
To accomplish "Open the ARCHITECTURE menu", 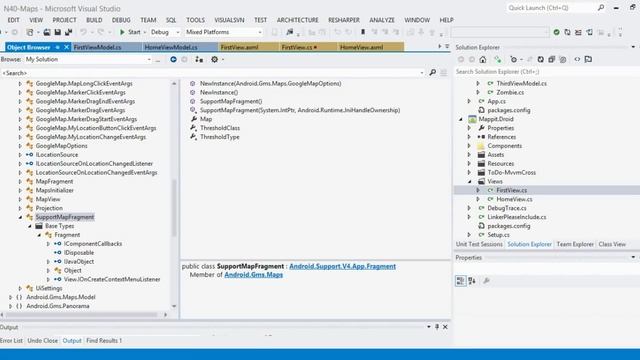I will 298,20.
